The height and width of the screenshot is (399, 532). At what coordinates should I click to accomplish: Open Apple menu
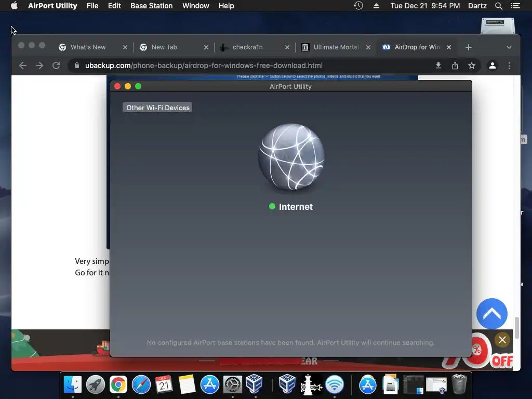[14, 6]
